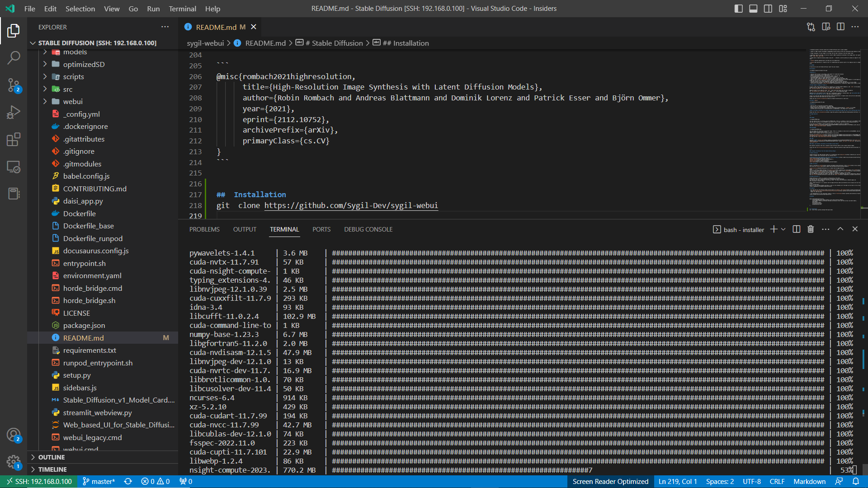Open Source Control view with 2 changes
Image resolution: width=868 pixels, height=488 pixels.
[x=14, y=85]
